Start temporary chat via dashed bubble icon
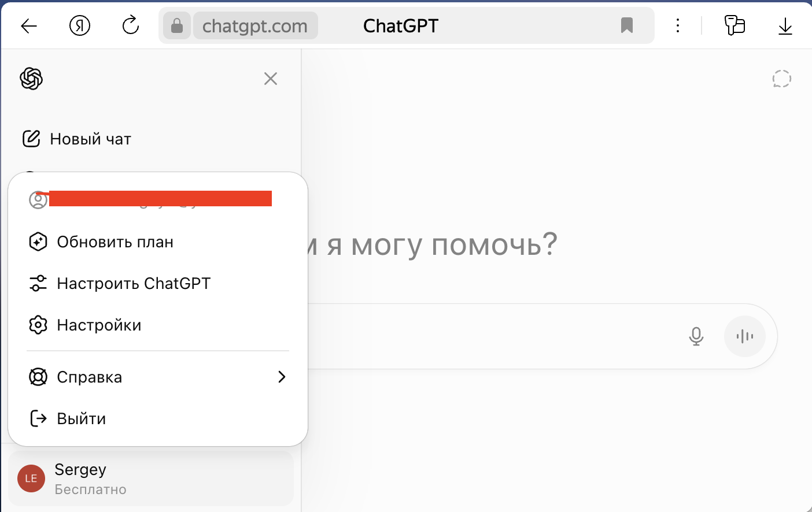 [781, 79]
